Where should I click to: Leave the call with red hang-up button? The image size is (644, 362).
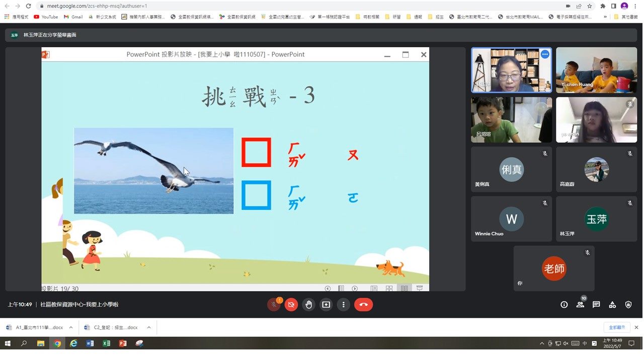[363, 305]
